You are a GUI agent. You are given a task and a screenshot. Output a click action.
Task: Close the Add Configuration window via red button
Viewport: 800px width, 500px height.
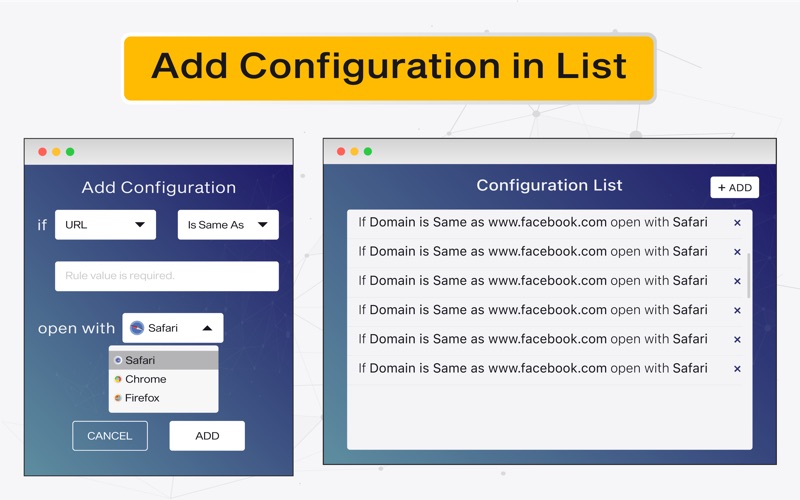pos(42,152)
